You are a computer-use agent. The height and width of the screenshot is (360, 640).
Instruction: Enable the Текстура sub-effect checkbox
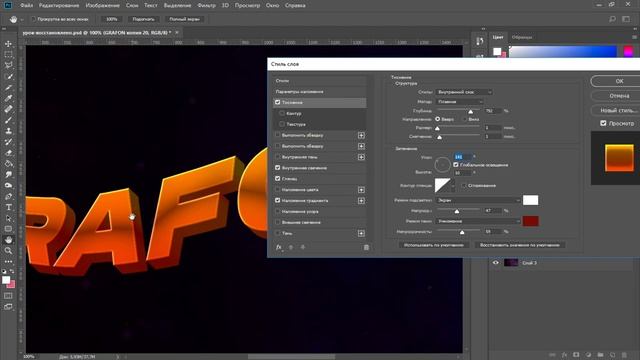[x=282, y=124]
